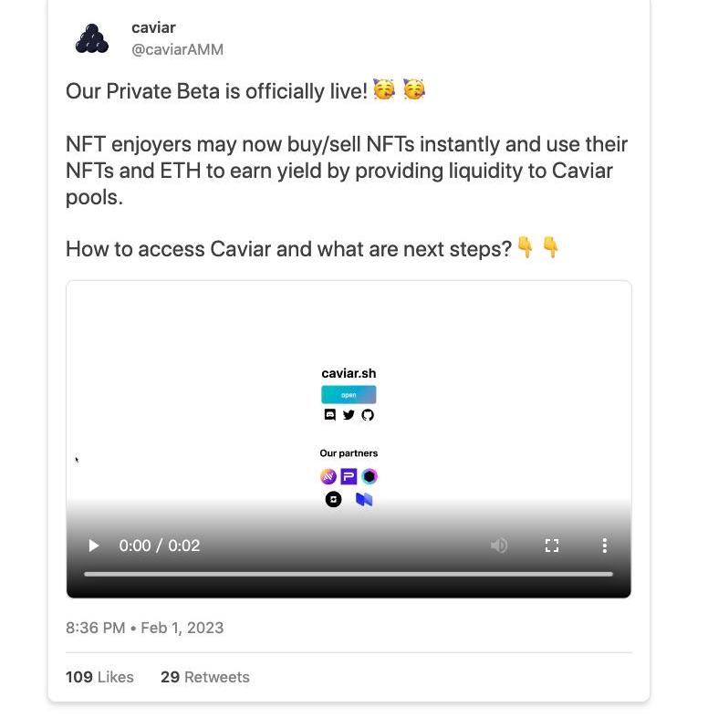Image resolution: width=708 pixels, height=728 pixels.
Task: Click the Twitter bird icon
Action: click(349, 415)
